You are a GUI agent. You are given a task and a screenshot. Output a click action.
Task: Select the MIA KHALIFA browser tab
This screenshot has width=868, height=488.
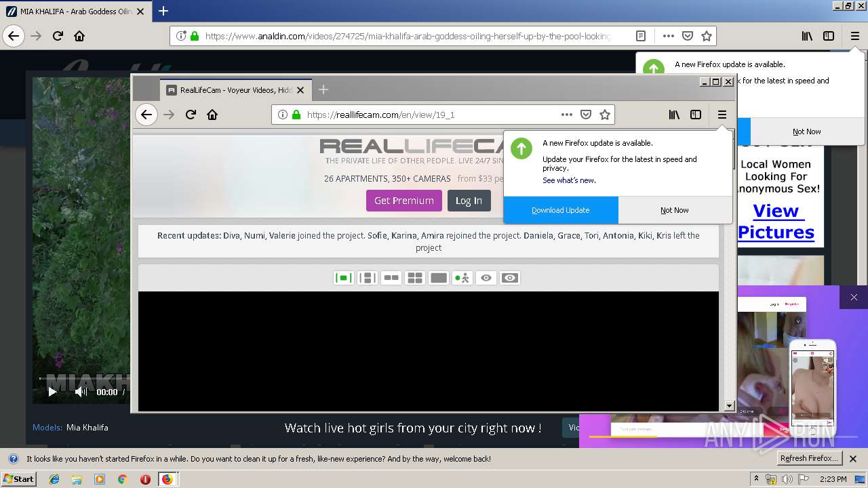76,12
